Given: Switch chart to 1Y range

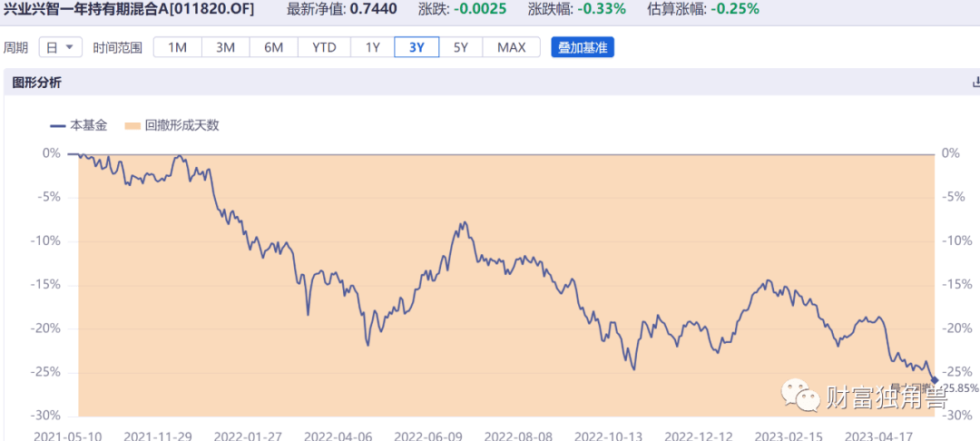Looking at the screenshot, I should [372, 47].
